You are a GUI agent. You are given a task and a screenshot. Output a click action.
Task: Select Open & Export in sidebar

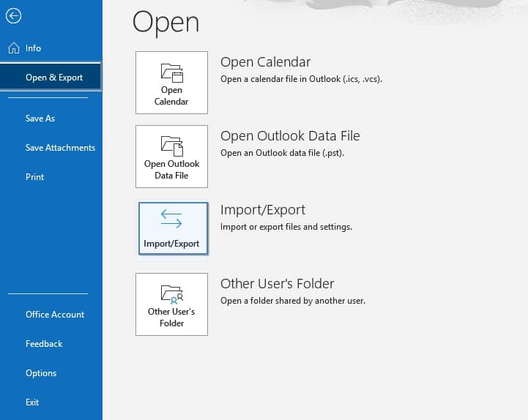[x=51, y=77]
